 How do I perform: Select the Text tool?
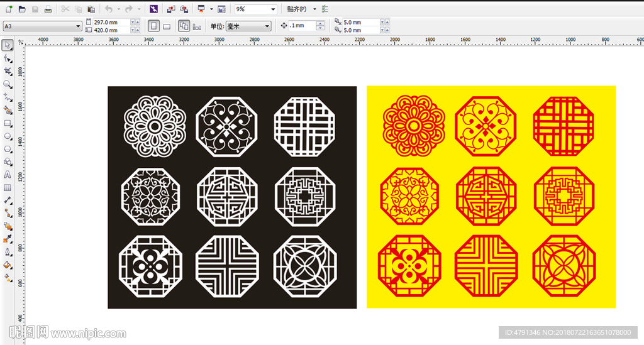8,175
